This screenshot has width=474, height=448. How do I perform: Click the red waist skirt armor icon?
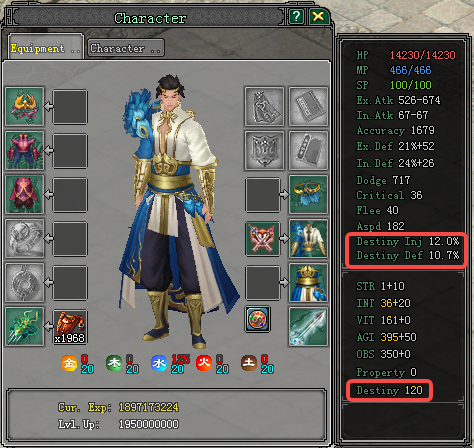tap(25, 194)
